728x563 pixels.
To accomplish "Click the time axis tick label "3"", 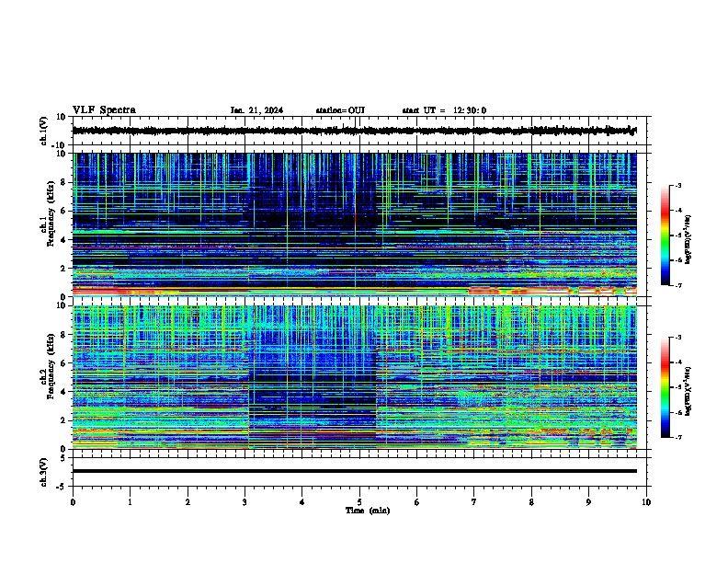I will click(x=245, y=502).
